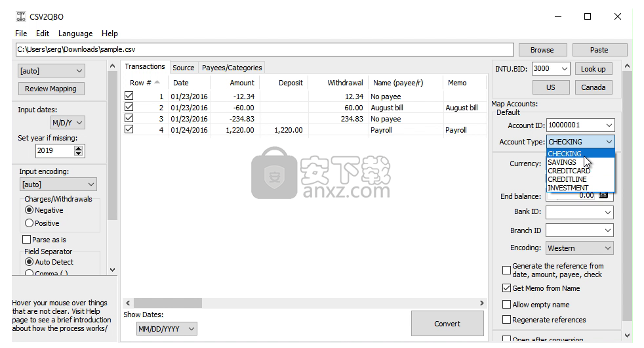This screenshot has width=644, height=348.
Task: Enable Generate the reference from date checkbox
Action: pyautogui.click(x=506, y=271)
